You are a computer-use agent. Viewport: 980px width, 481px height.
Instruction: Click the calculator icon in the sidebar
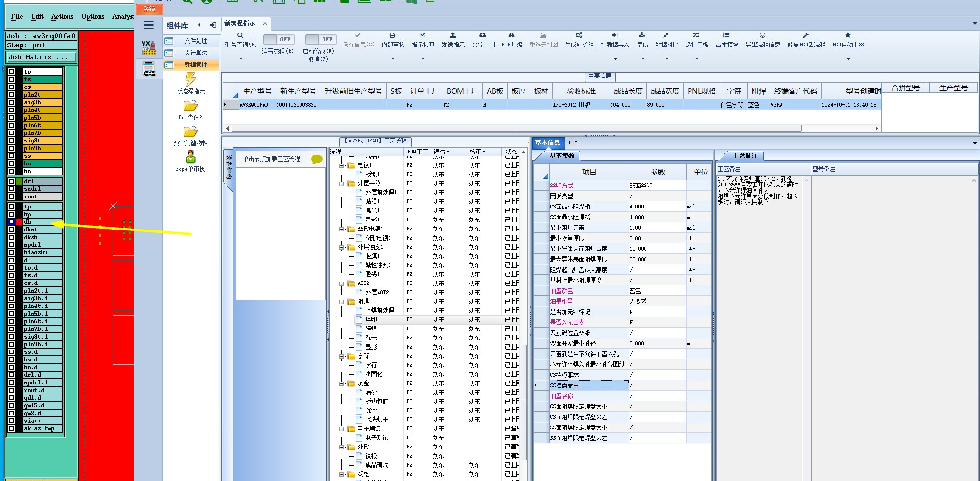coord(149,69)
